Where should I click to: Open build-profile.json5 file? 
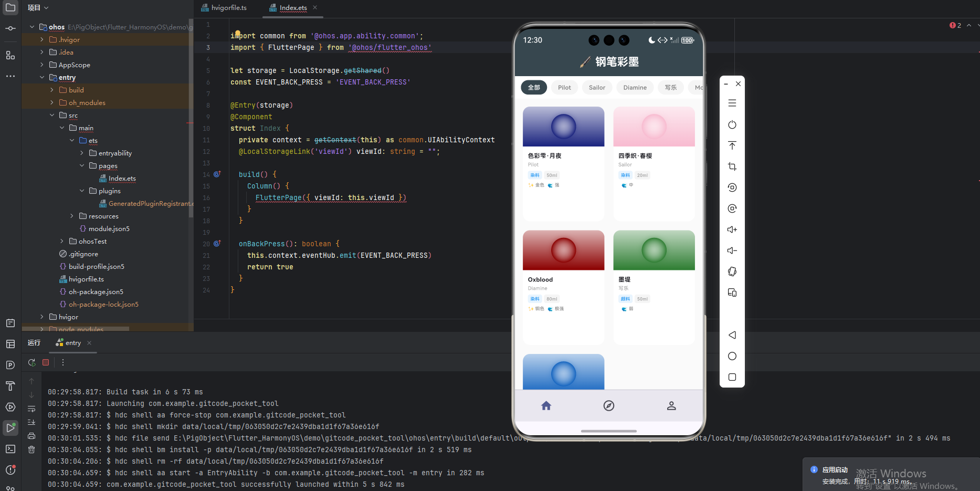pyautogui.click(x=97, y=266)
